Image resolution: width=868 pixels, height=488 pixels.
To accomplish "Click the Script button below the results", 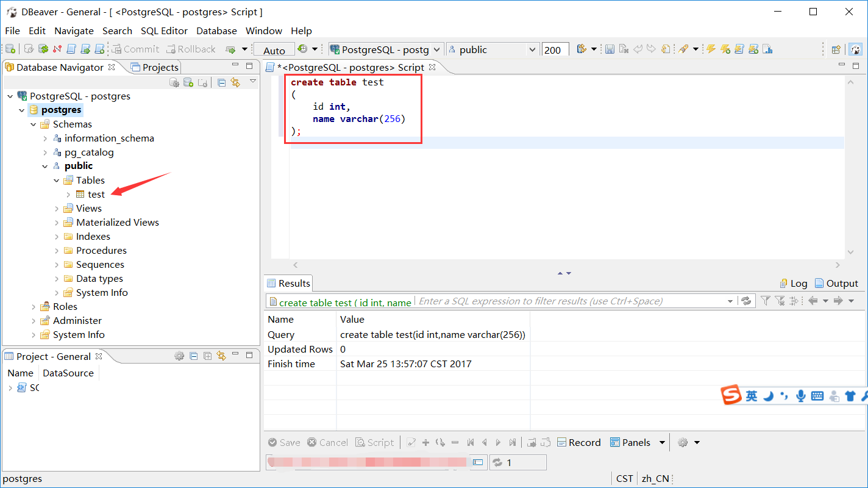I will point(375,442).
